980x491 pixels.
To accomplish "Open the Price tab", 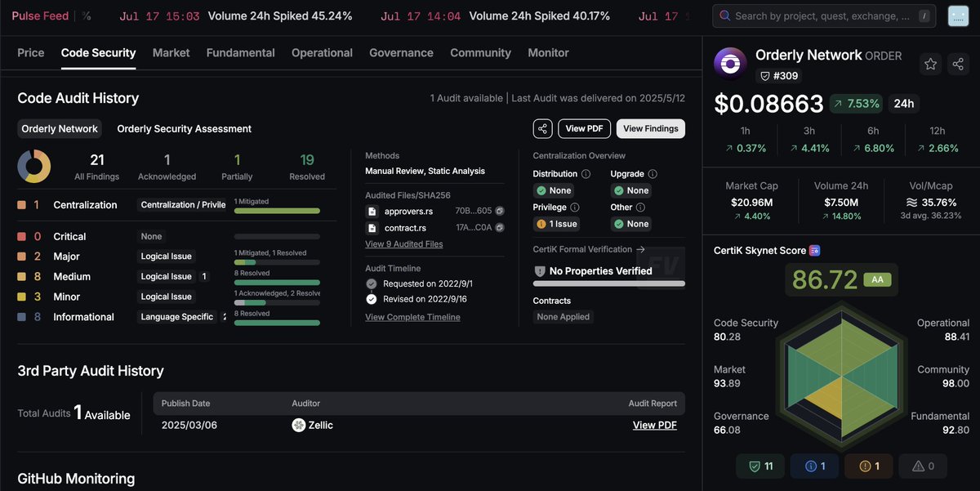I will pyautogui.click(x=31, y=52).
